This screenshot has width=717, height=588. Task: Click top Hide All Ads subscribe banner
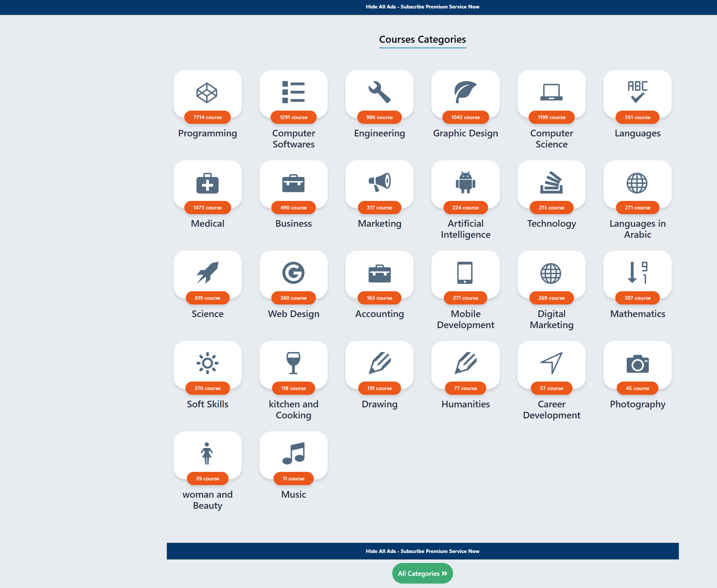(422, 7)
